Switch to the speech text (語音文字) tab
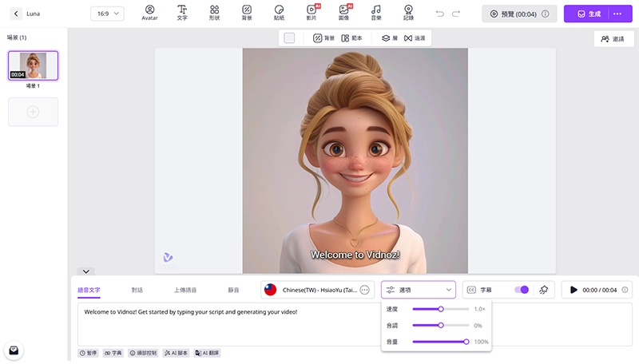The width and height of the screenshot is (639, 364). 89,290
